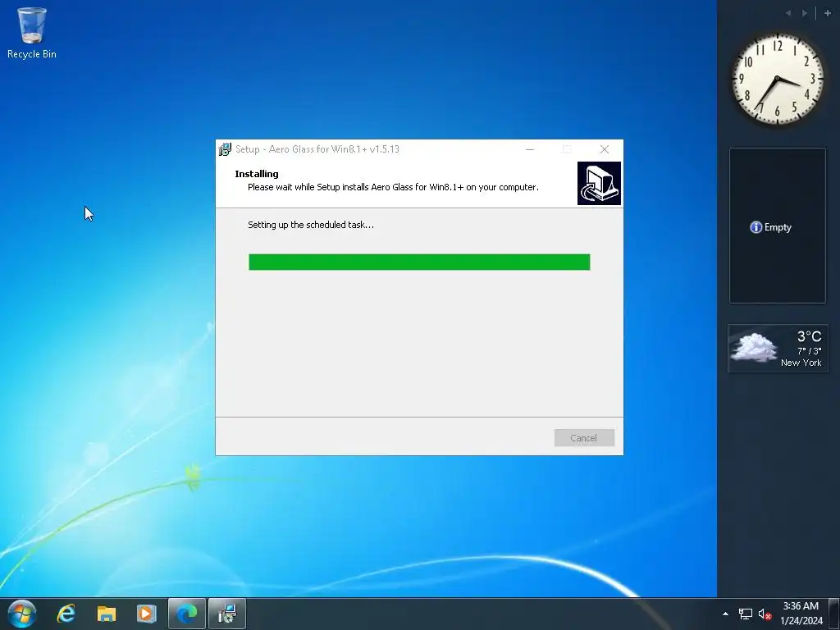Open the network status tray icon
Image resolution: width=840 pixels, height=630 pixels.
(x=745, y=614)
